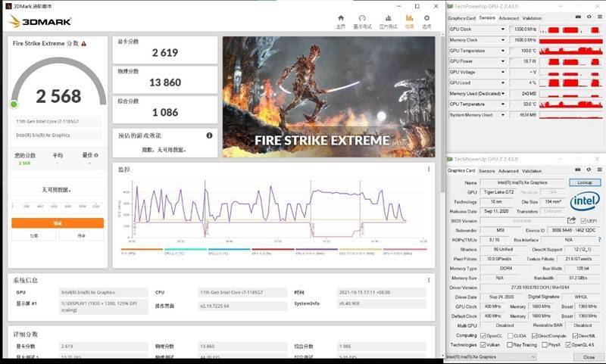Open the GPU Temperature sensor dropdown
This screenshot has width=606, height=364.
503,51
